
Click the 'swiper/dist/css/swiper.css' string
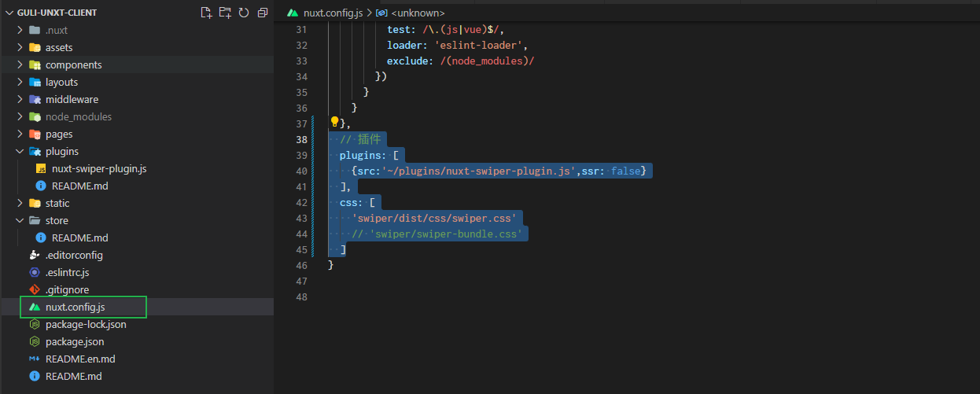[434, 218]
